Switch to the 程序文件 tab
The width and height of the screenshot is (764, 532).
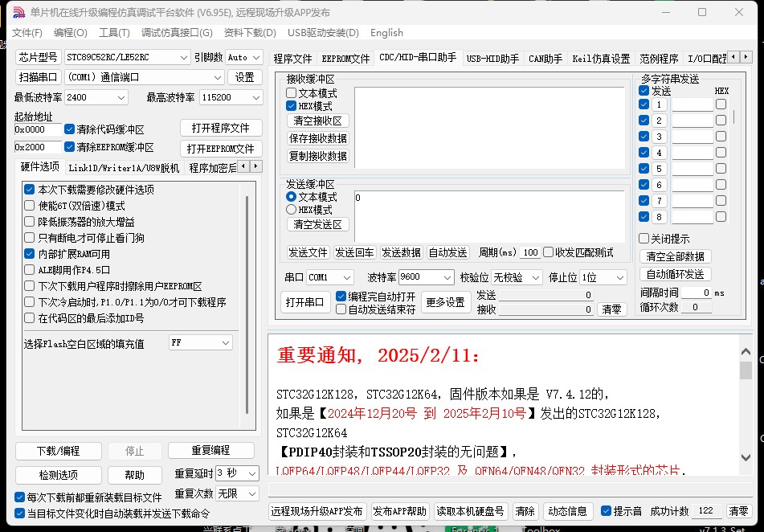pos(293,59)
